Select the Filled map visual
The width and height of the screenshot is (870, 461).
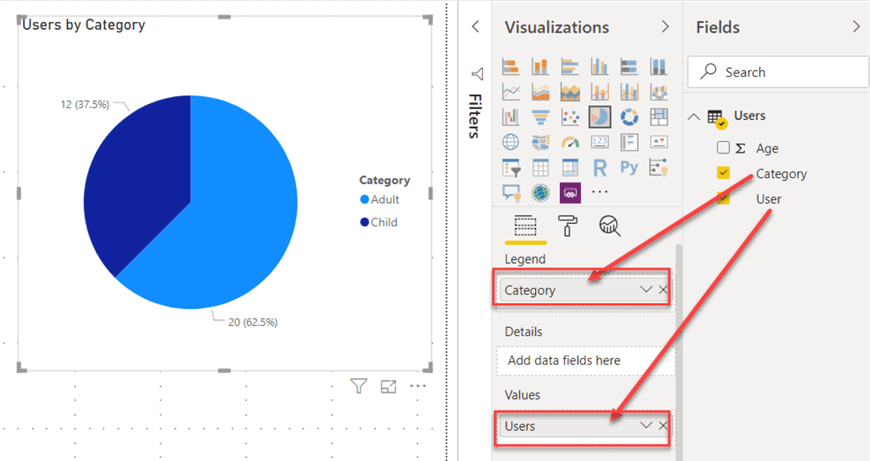pos(540,142)
